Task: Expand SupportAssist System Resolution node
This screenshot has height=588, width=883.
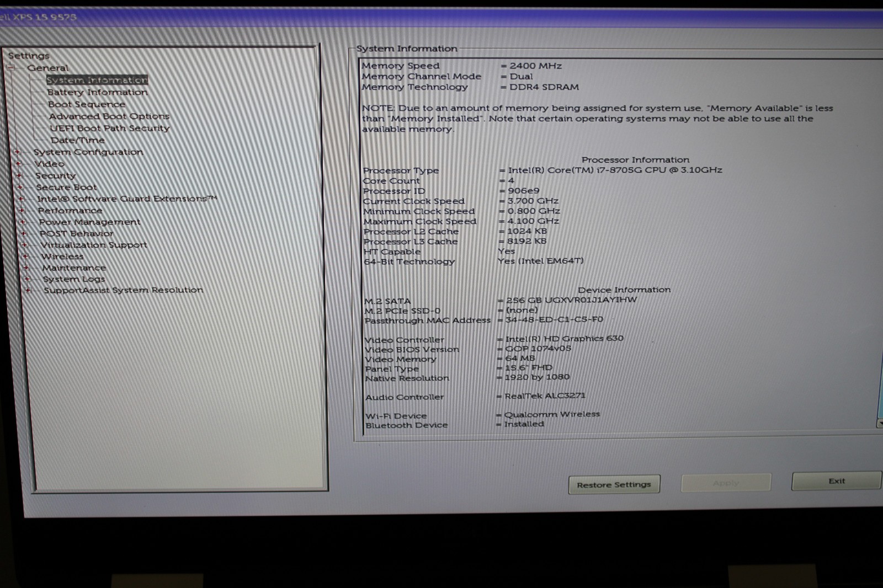Action: [28, 290]
